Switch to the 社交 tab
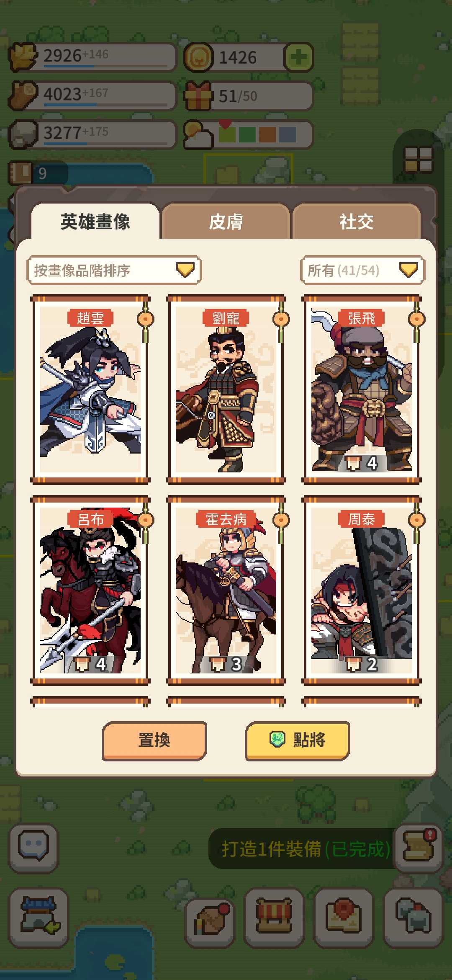 (357, 222)
